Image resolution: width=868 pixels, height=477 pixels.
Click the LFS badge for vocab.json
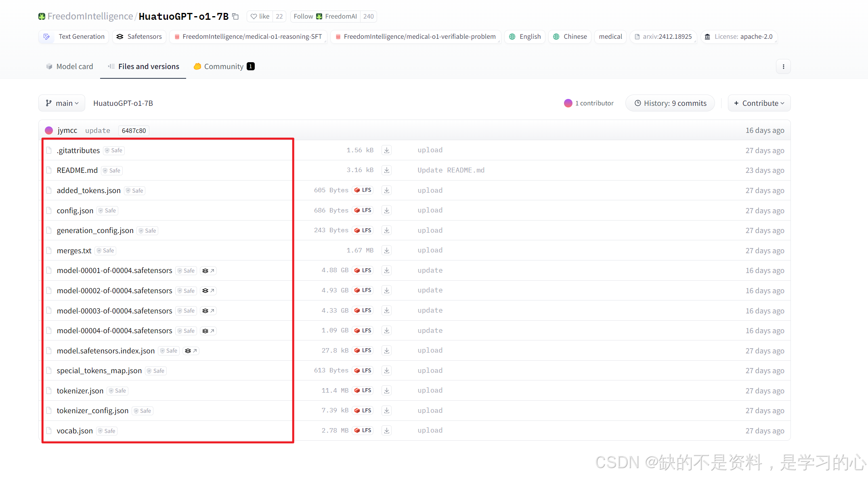[363, 431]
